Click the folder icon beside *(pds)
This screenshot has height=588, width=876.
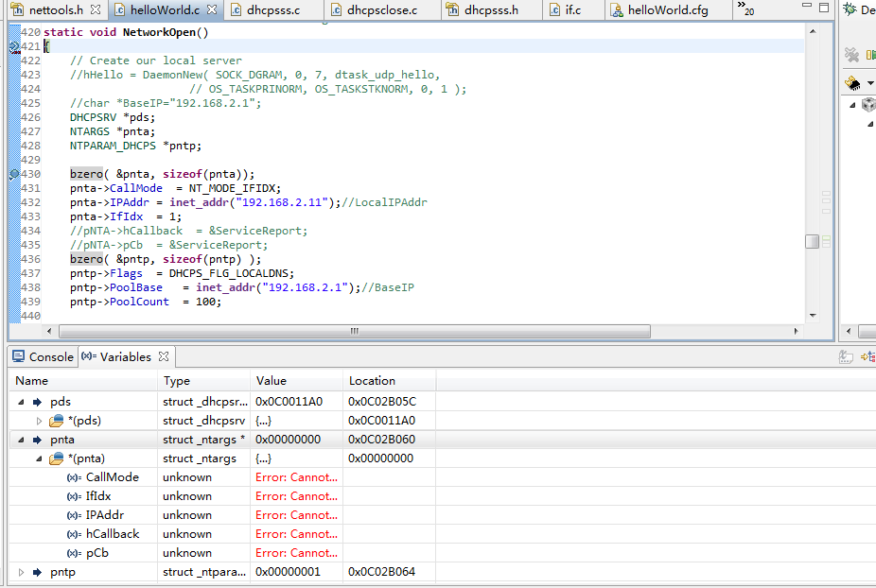coord(57,421)
